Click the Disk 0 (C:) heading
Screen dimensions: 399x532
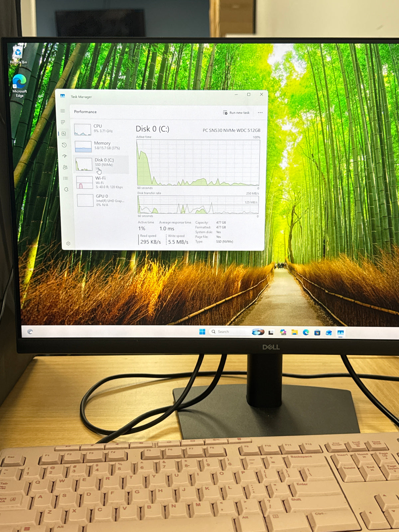pos(152,129)
